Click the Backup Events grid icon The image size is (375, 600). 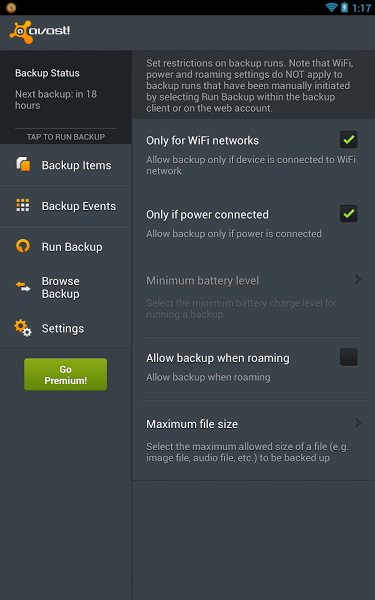tap(23, 205)
